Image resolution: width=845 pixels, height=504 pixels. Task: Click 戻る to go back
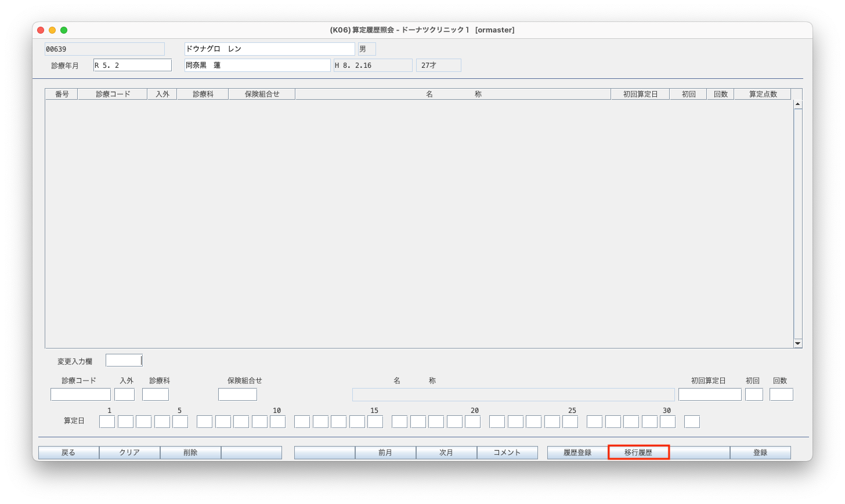click(x=68, y=452)
